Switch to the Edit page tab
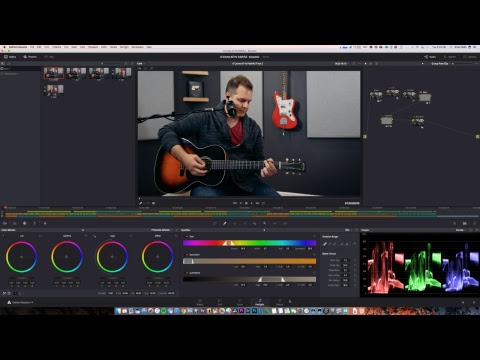This screenshot has width=480, height=360. click(x=220, y=302)
